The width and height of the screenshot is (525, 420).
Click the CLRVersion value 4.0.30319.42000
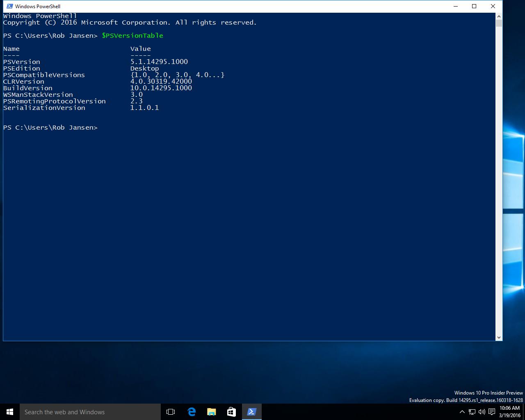tap(161, 82)
